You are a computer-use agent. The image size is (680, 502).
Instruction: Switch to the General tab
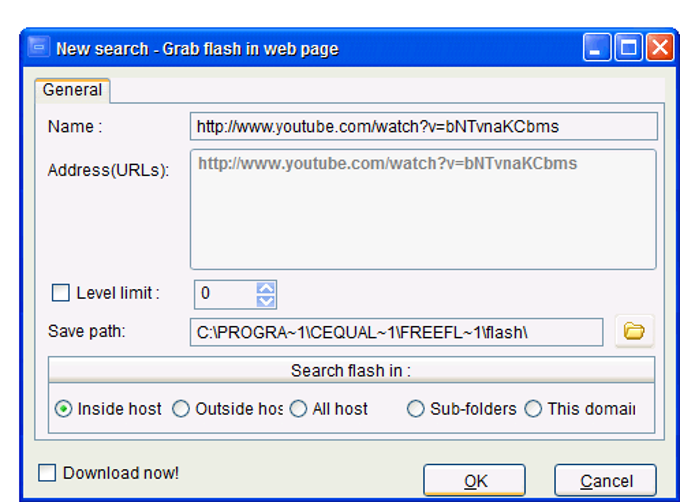click(72, 90)
